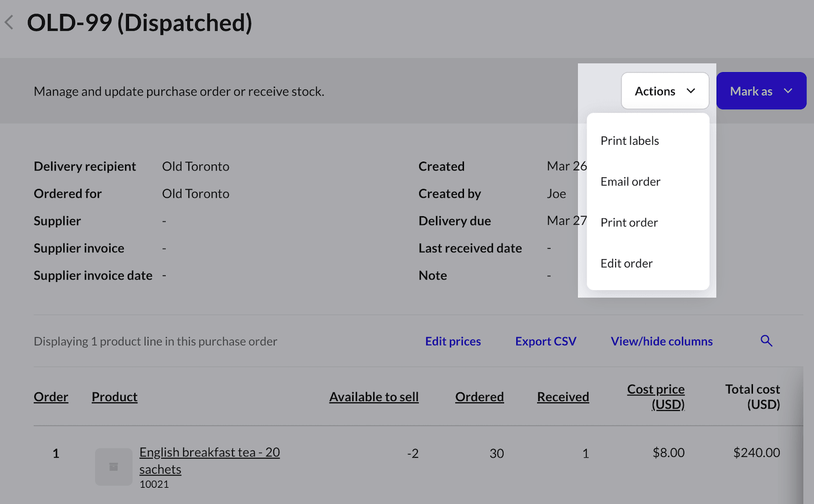Open the Mark as dropdown button
The height and width of the screenshot is (504, 814).
(761, 91)
